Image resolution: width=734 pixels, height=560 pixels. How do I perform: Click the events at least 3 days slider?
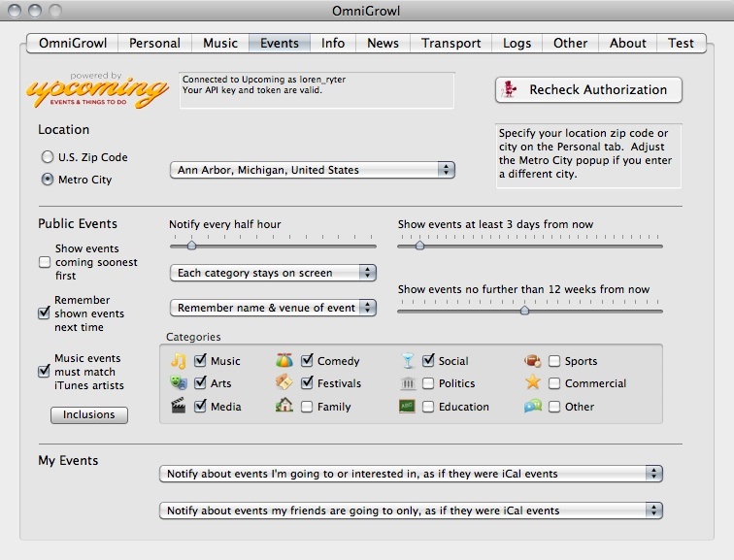click(x=530, y=244)
